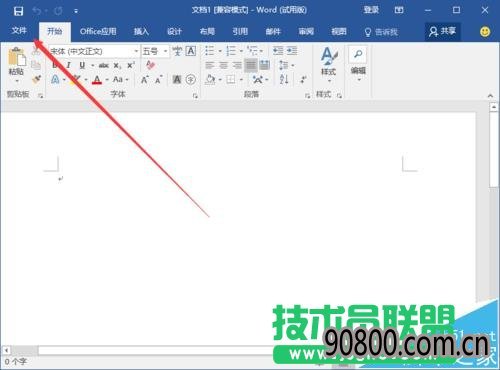Screen dimensions: 500x370
Task: Open the 审阅 tab
Action: [x=306, y=31]
